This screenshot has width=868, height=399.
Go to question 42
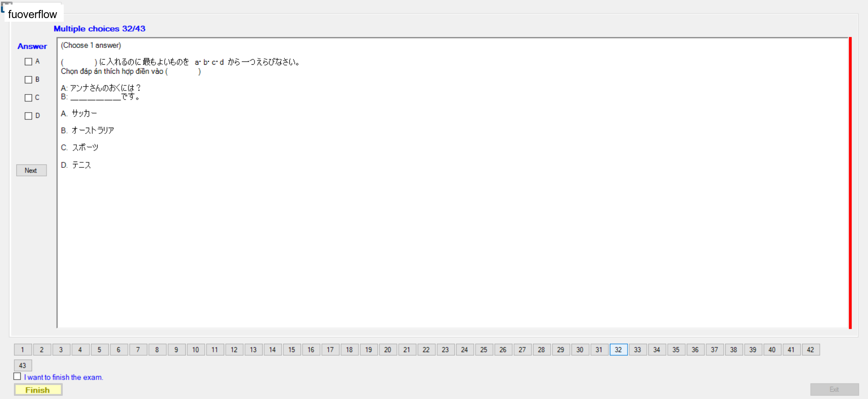click(811, 350)
